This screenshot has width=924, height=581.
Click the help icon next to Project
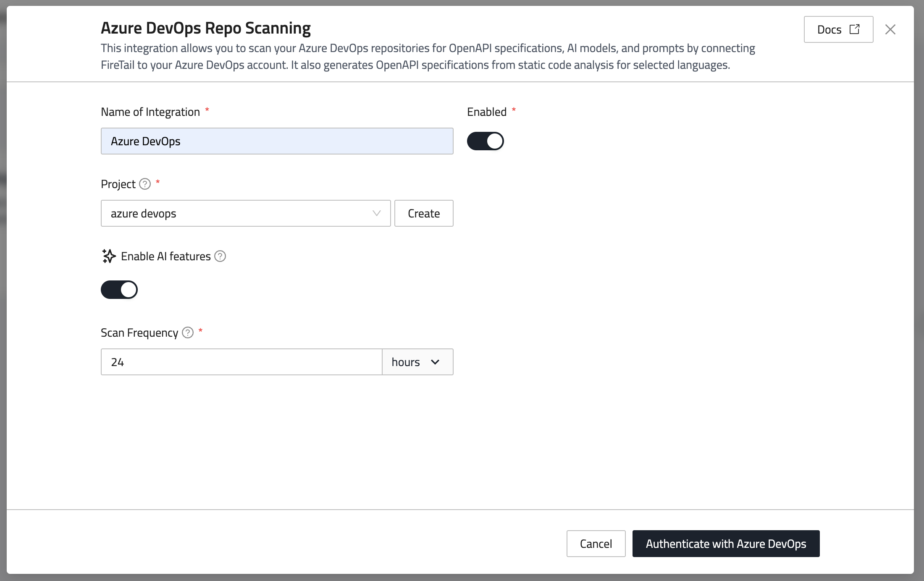tap(145, 184)
